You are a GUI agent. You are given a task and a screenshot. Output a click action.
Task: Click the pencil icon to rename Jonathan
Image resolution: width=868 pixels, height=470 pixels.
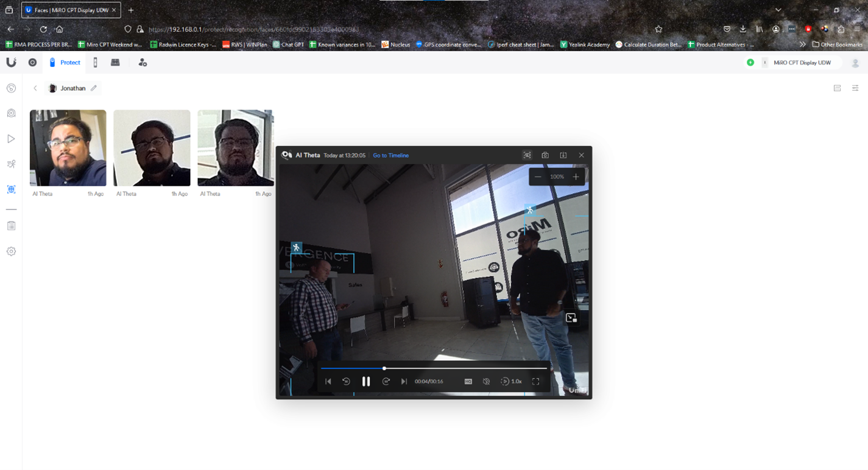(94, 88)
